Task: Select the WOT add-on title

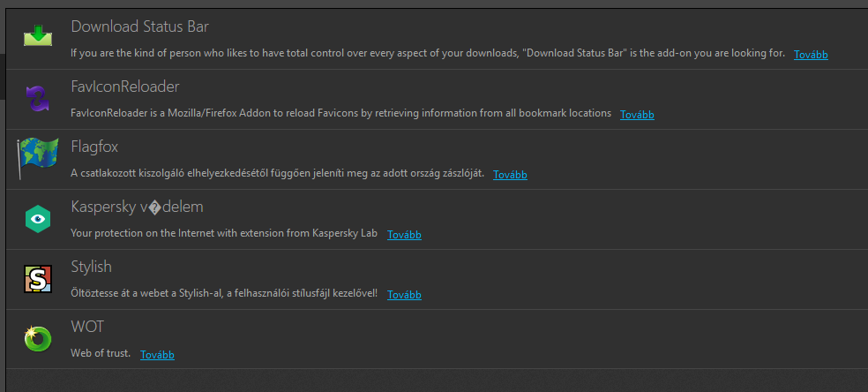Action: click(87, 327)
